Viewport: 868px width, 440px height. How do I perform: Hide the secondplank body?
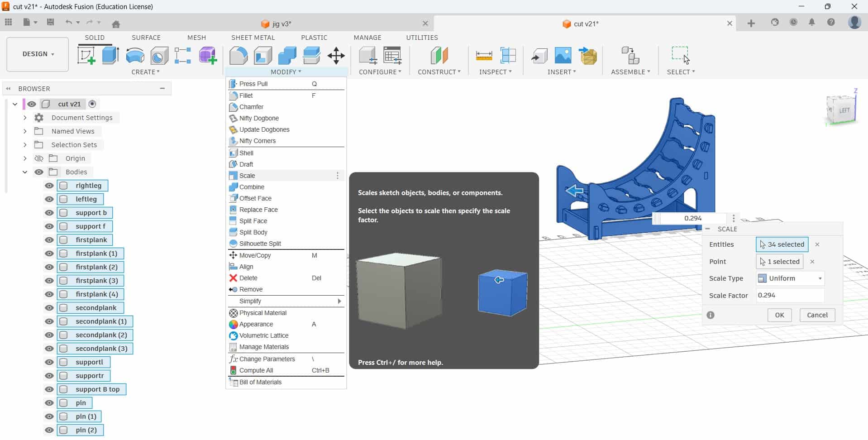pyautogui.click(x=49, y=308)
